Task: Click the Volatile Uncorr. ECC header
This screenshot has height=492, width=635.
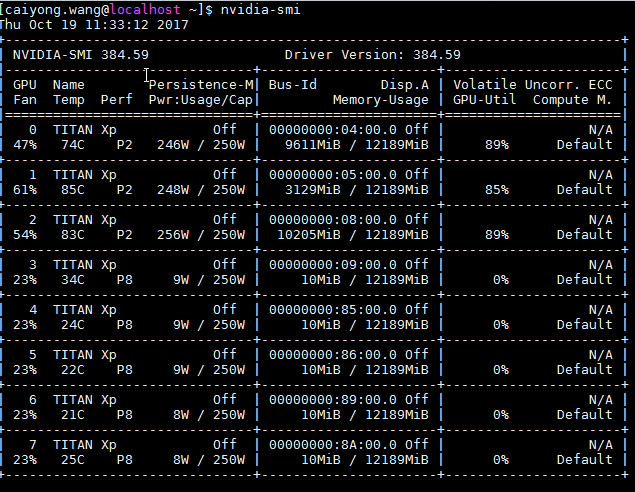Action: coord(533,85)
